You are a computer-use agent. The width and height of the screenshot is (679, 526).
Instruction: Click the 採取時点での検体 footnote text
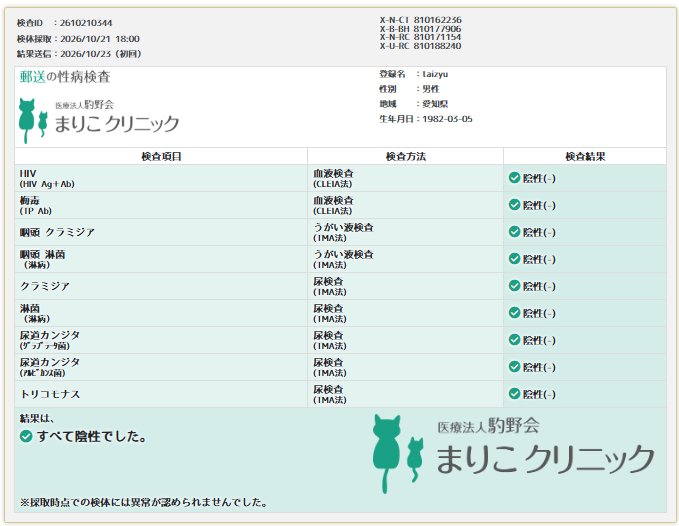click(x=143, y=502)
